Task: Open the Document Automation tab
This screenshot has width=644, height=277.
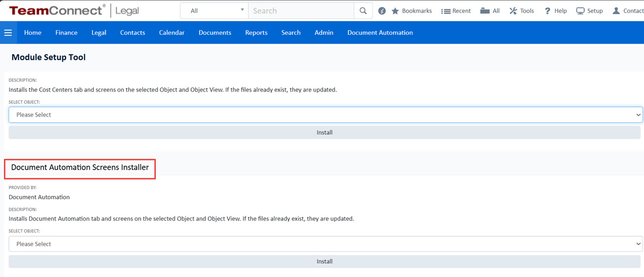Action: pyautogui.click(x=380, y=33)
